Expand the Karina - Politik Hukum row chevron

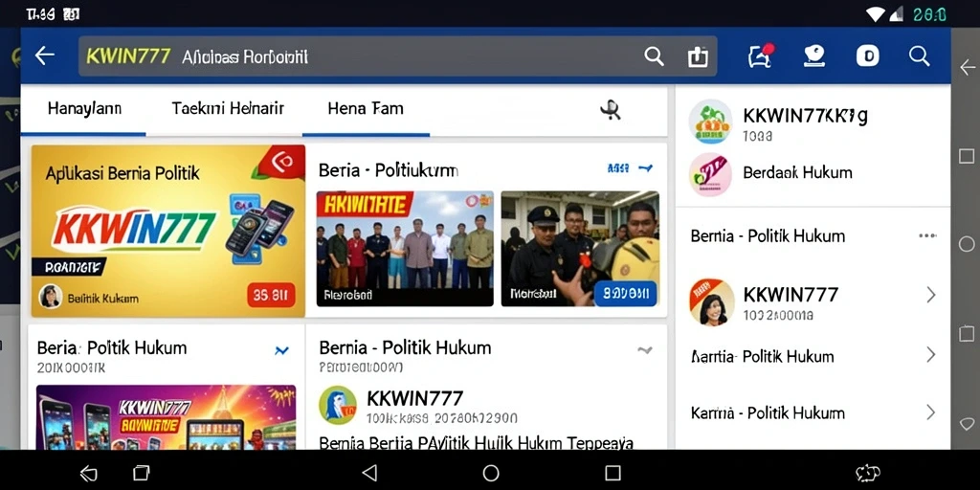[930, 412]
